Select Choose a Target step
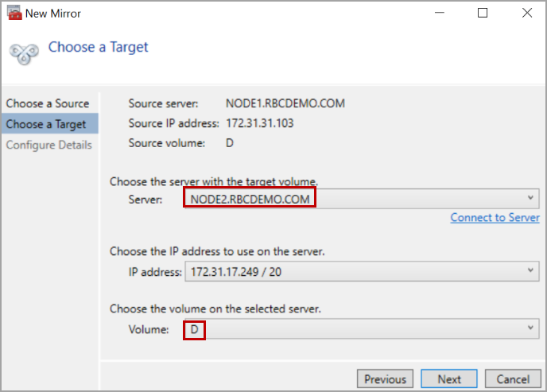 tap(47, 124)
